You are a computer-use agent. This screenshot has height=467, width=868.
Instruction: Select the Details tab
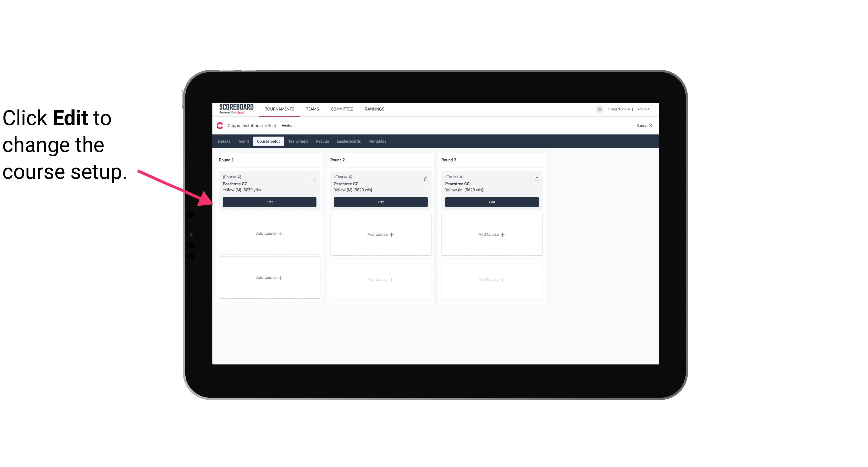[x=225, y=141]
